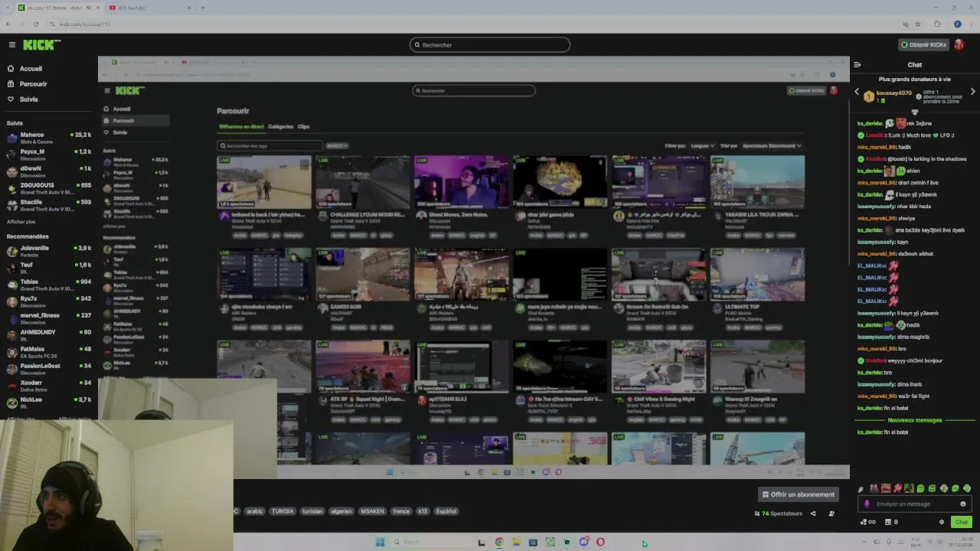Viewport: 980px width, 551px height.
Task: Click the KICKs gift balance icon showing 0
Action: [x=891, y=522]
